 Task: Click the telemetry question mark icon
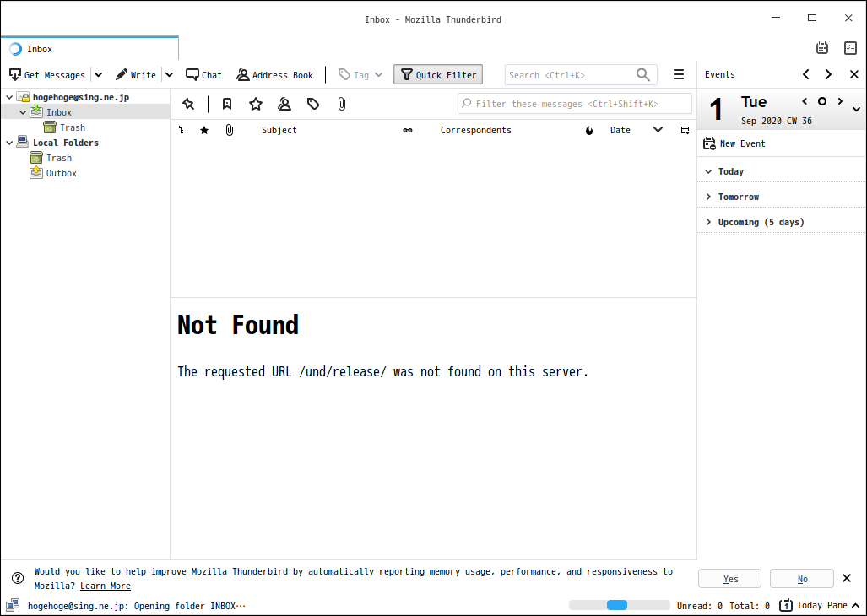point(18,578)
